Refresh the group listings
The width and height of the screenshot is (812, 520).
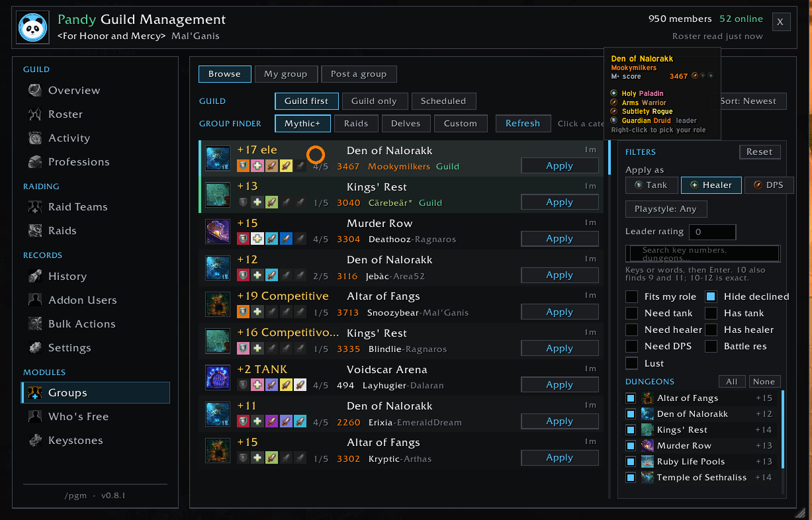click(523, 123)
